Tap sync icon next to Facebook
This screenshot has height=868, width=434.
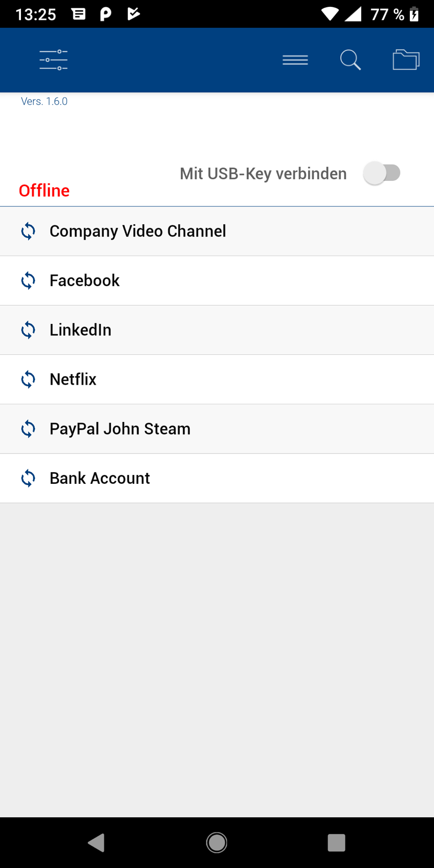(x=28, y=281)
